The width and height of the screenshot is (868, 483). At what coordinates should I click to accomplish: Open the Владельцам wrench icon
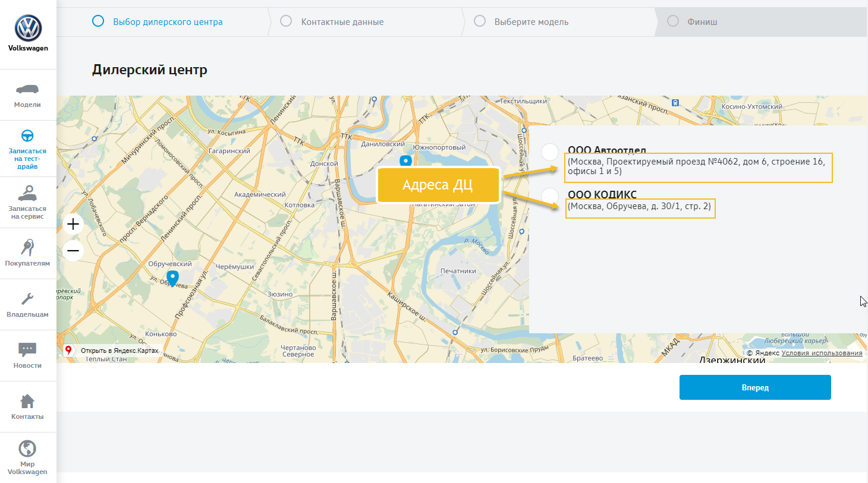[27, 299]
